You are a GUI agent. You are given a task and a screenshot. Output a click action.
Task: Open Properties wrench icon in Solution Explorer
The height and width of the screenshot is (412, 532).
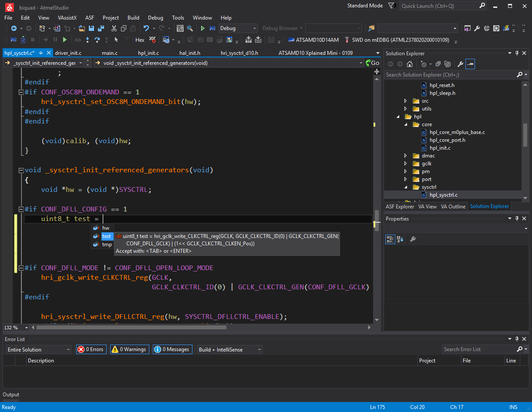pos(460,64)
